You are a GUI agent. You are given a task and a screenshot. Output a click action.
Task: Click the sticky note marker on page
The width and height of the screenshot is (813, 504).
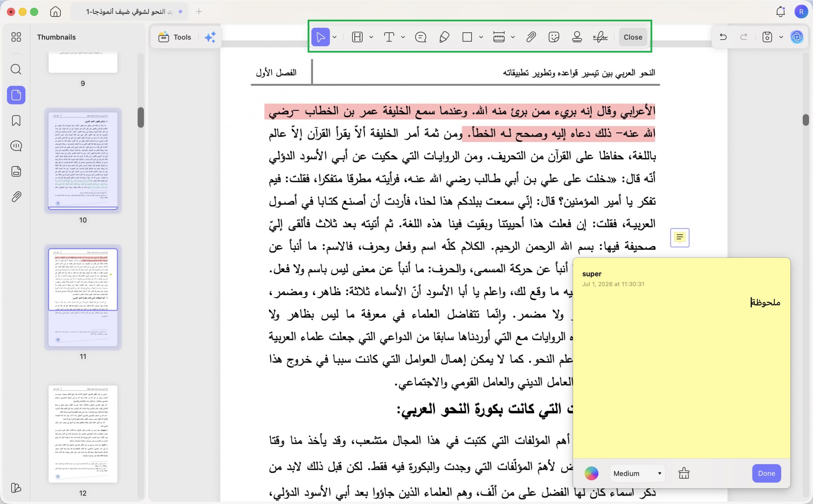click(679, 238)
